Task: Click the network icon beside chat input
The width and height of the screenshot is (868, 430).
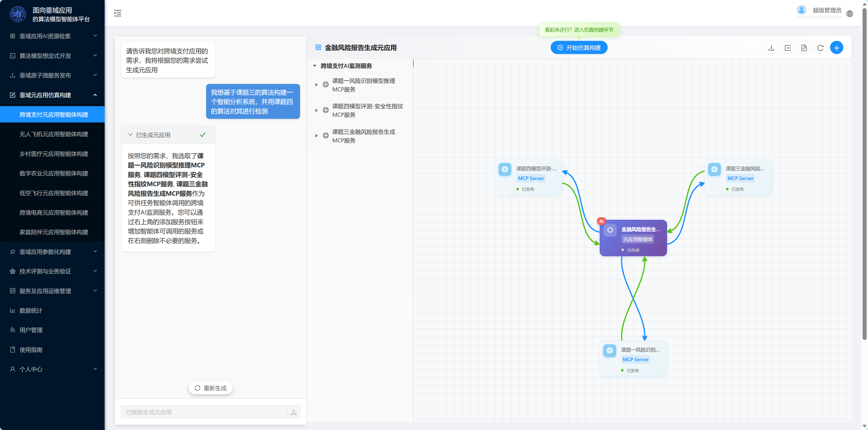Action: [x=293, y=412]
